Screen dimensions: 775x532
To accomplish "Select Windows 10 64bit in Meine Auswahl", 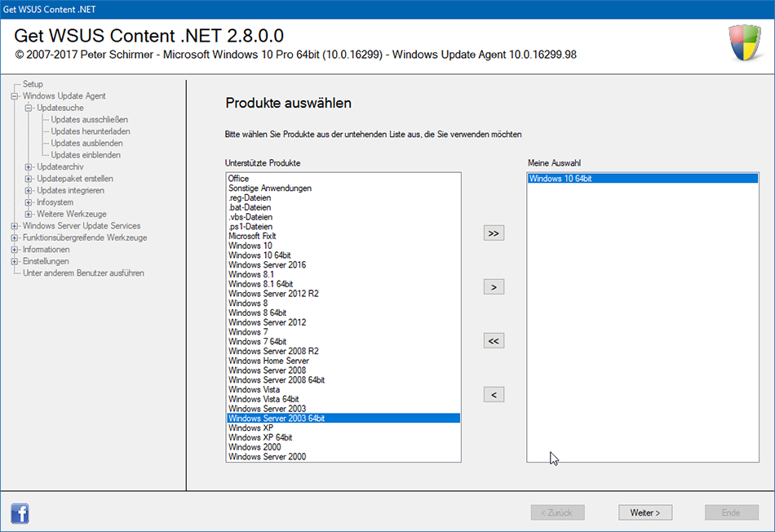I will click(x=643, y=179).
